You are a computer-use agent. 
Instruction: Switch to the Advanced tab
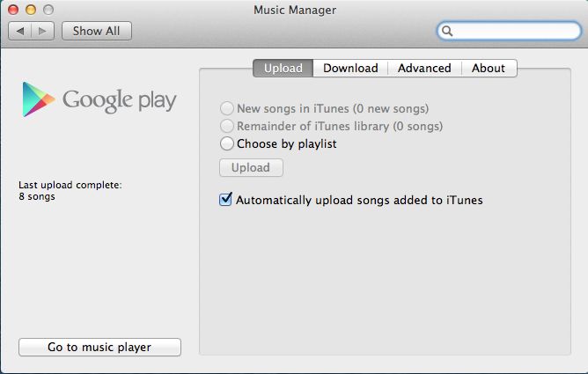click(x=424, y=69)
